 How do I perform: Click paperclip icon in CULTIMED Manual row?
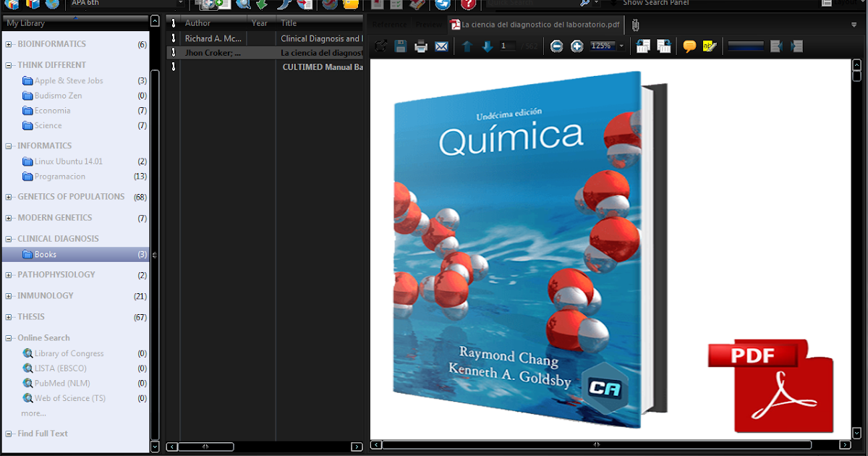(174, 67)
